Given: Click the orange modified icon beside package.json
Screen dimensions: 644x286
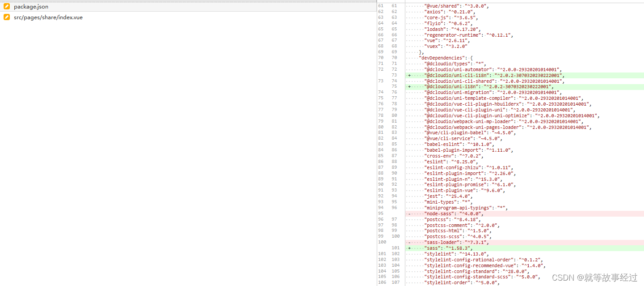Looking at the screenshot, I should pos(6,6).
